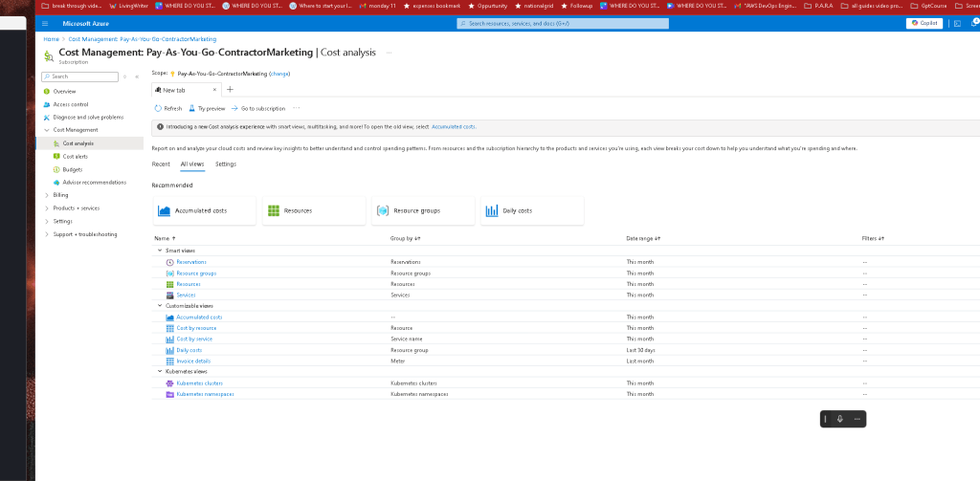The height and width of the screenshot is (481, 980).
Task: Open the Resource groups smart view link
Action: coord(196,273)
